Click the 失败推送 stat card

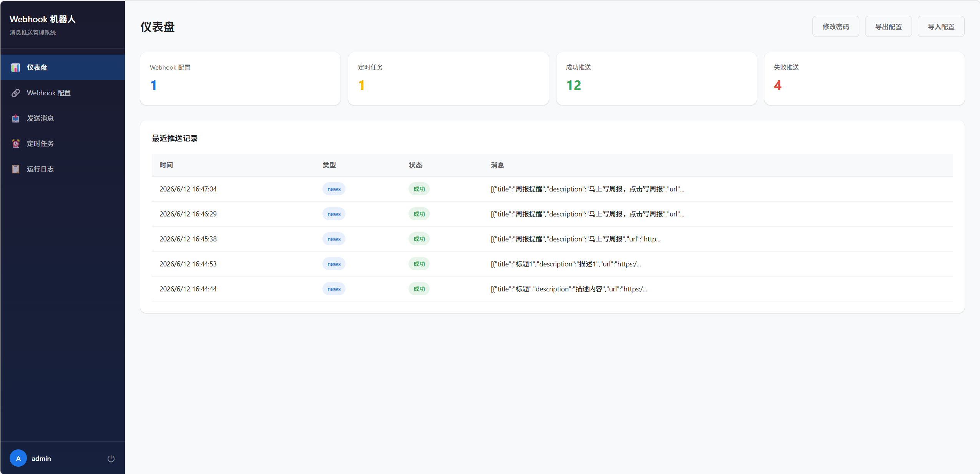864,78
